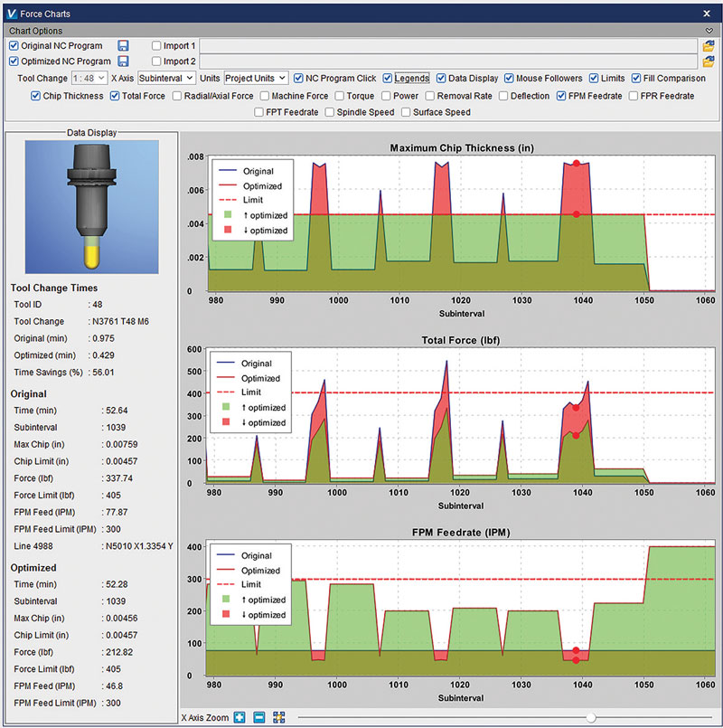
Task: Enable the Deflection chart
Action: (x=503, y=96)
